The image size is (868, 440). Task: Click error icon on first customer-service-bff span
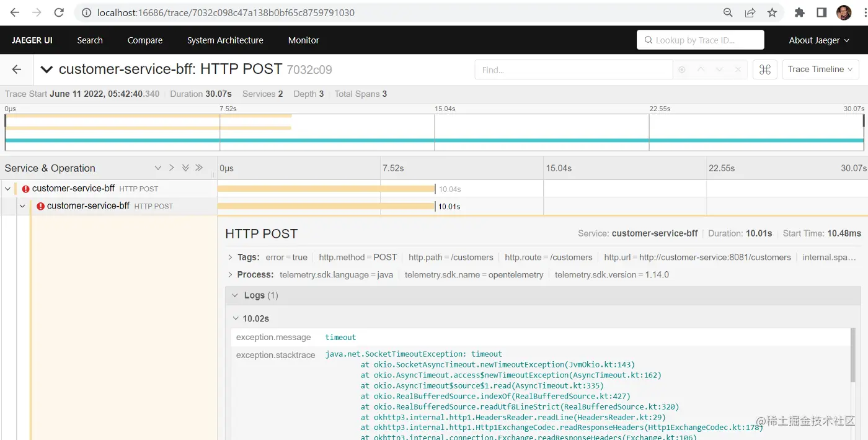pos(25,189)
